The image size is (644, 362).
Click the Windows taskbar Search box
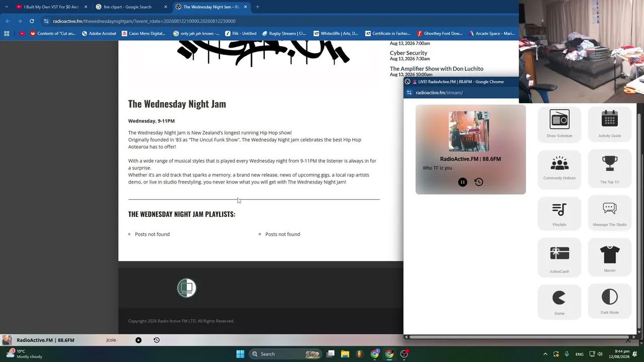[x=285, y=354]
